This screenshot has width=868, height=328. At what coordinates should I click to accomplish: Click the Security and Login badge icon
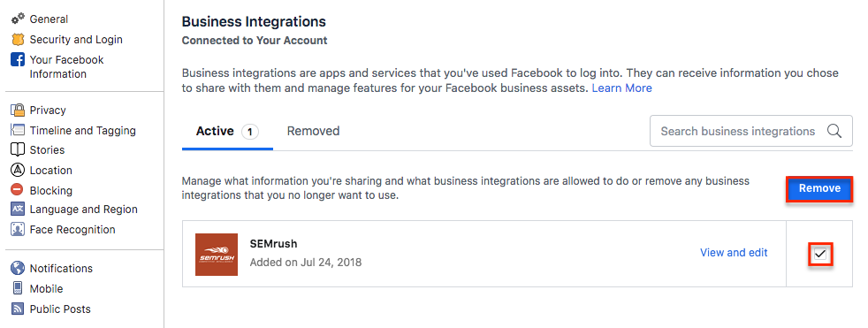(x=19, y=39)
